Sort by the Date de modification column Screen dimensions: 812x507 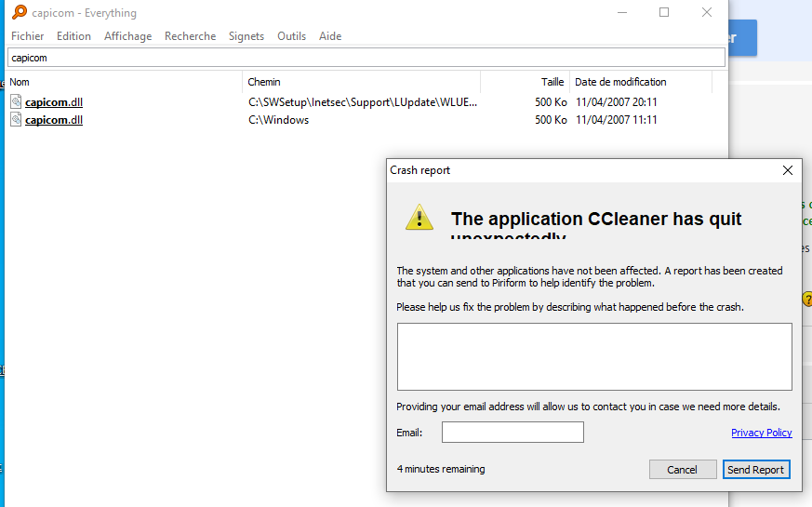(x=641, y=82)
